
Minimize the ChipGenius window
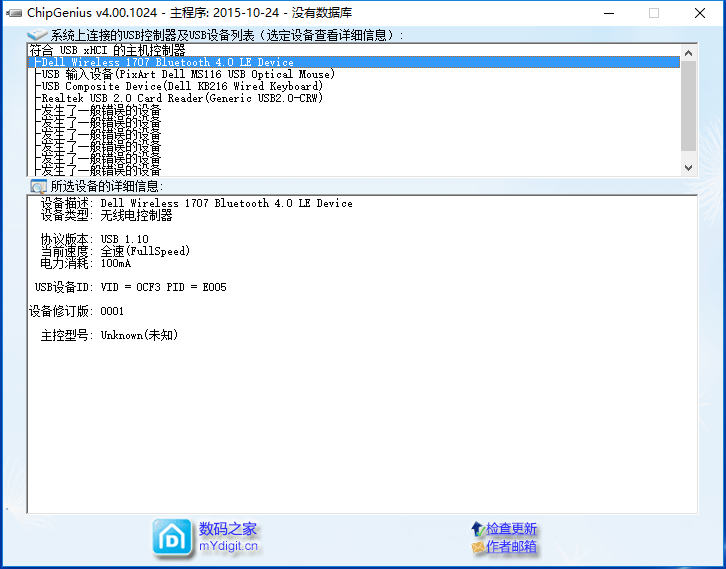607,13
